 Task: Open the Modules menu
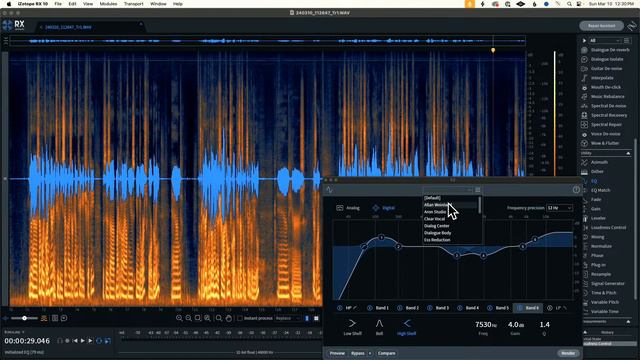click(x=108, y=4)
